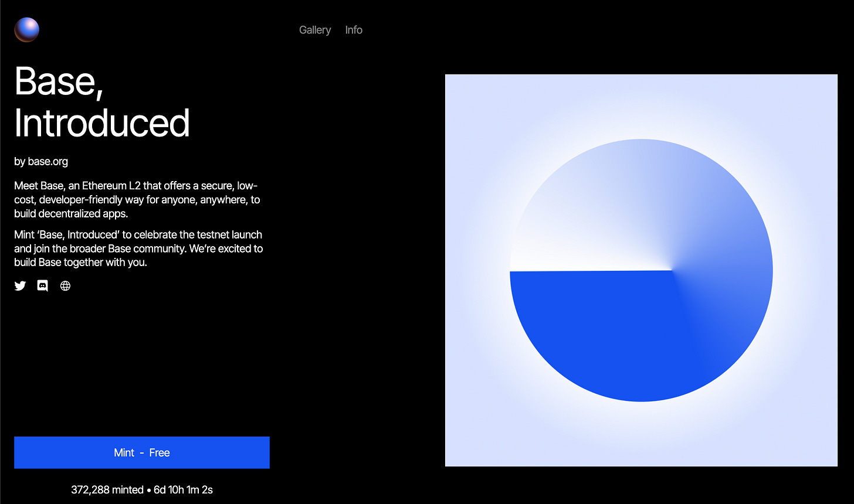Open the Info nav item
The image size is (854, 504).
coord(354,30)
